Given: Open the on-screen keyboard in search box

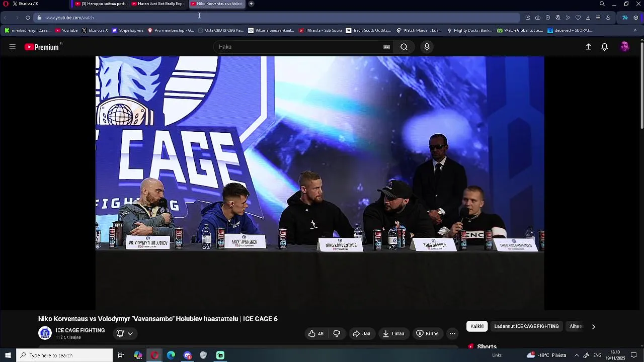Looking at the screenshot, I should 386,47.
